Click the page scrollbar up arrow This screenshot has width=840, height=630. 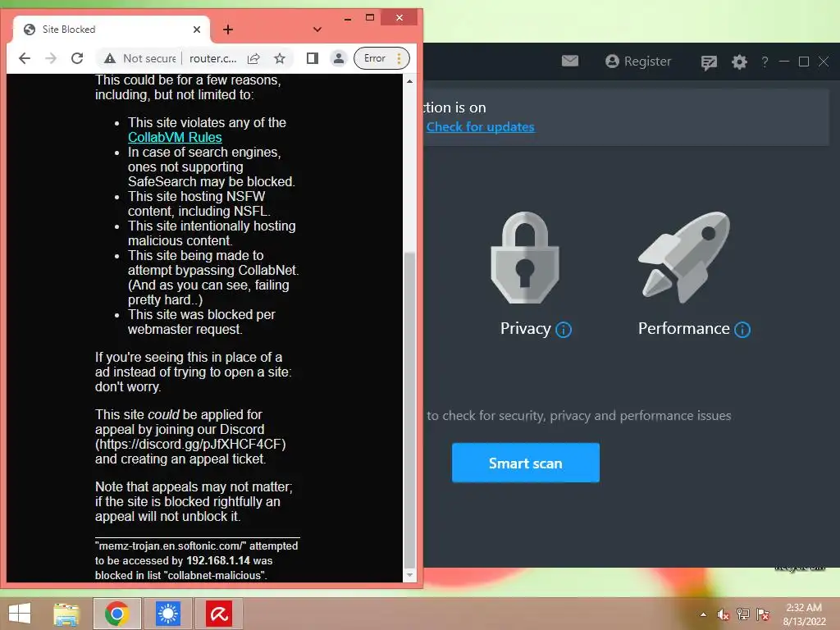409,81
